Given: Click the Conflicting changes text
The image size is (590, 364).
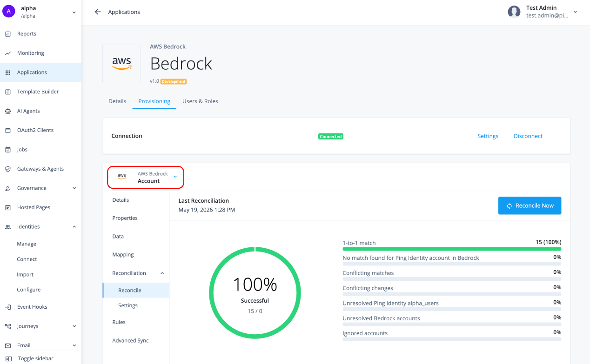Looking at the screenshot, I should click(368, 288).
